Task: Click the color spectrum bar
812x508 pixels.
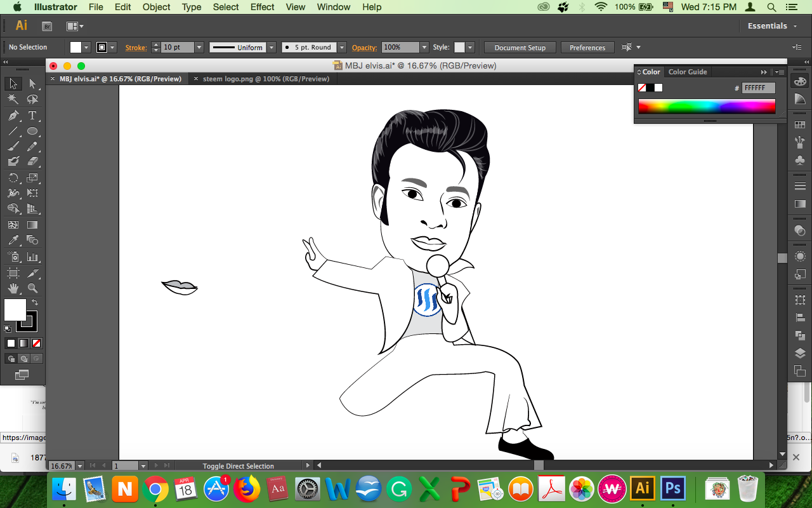Action: click(707, 107)
